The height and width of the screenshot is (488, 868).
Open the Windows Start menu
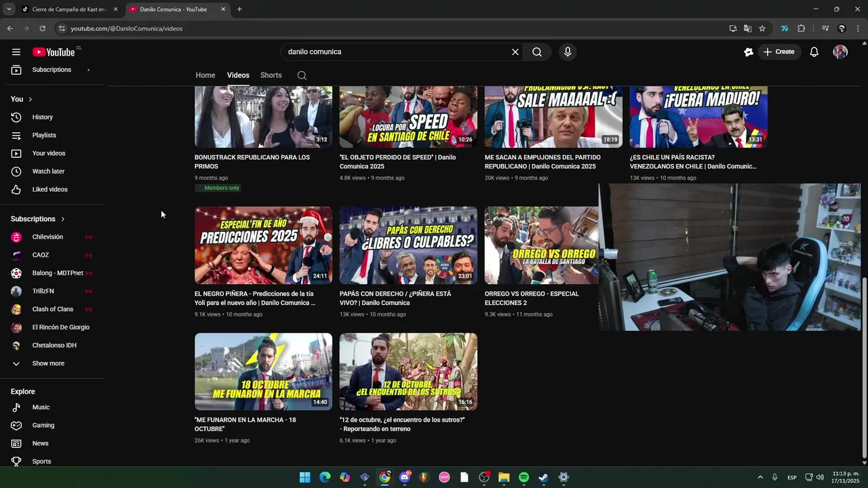[305, 477]
